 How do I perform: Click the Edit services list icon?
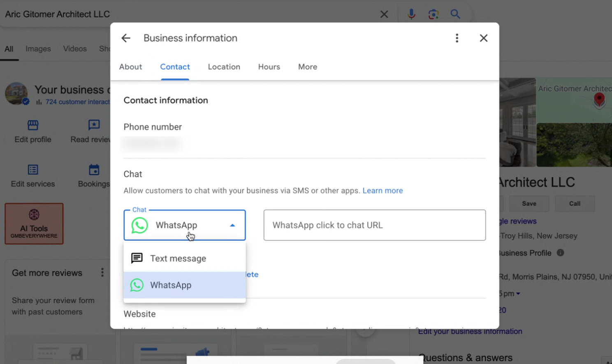click(x=33, y=170)
